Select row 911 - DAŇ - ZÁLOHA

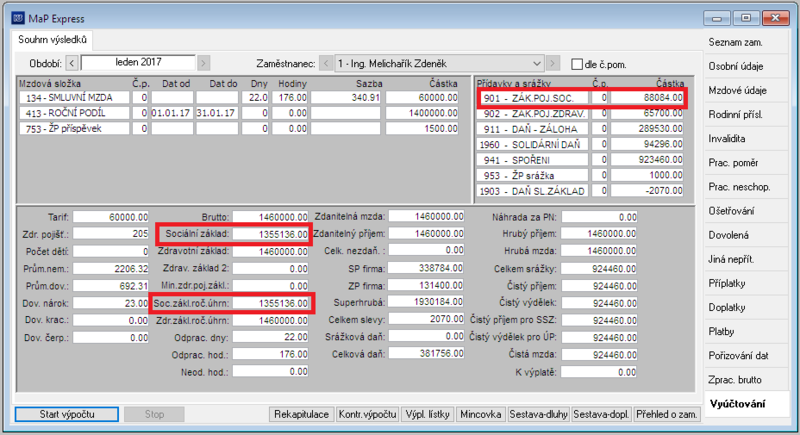click(x=581, y=129)
